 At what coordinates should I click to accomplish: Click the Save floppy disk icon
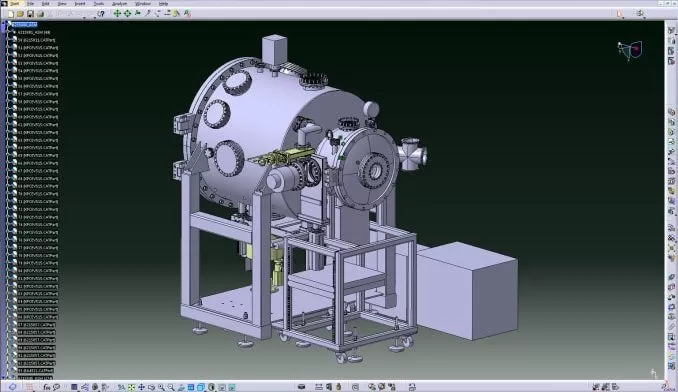click(x=30, y=14)
